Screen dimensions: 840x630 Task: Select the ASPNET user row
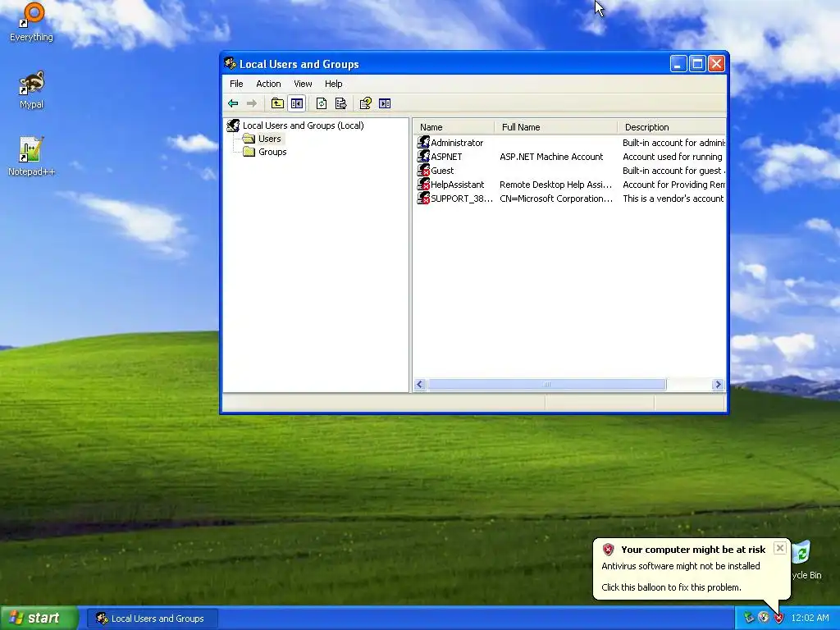point(571,157)
